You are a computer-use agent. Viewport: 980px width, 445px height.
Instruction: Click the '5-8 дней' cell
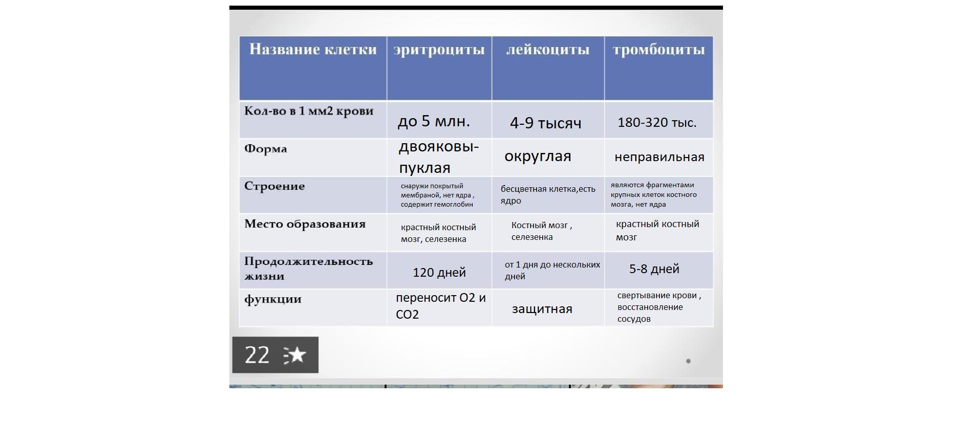tap(654, 269)
